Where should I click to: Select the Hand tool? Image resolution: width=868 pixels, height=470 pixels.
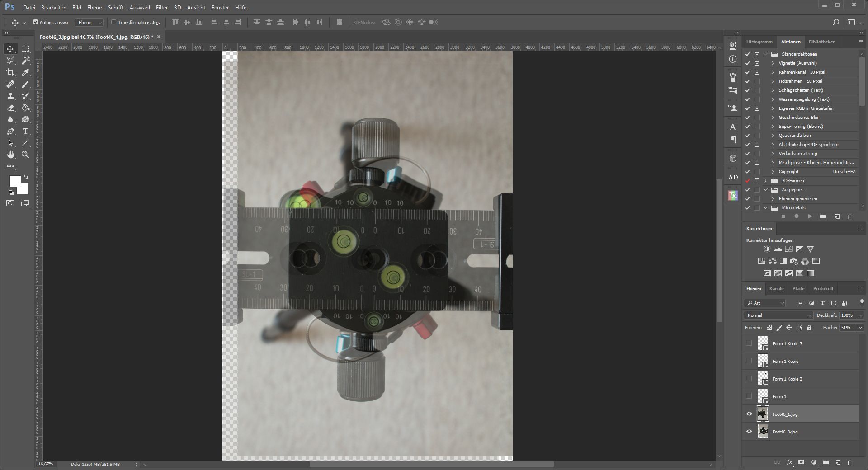coord(10,155)
